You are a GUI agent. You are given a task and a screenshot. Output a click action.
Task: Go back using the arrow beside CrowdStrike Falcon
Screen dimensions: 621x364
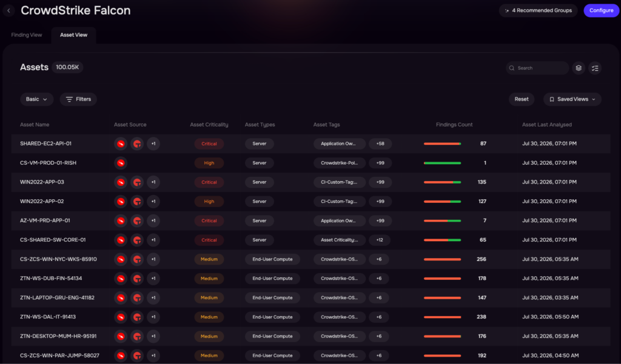(x=8, y=11)
